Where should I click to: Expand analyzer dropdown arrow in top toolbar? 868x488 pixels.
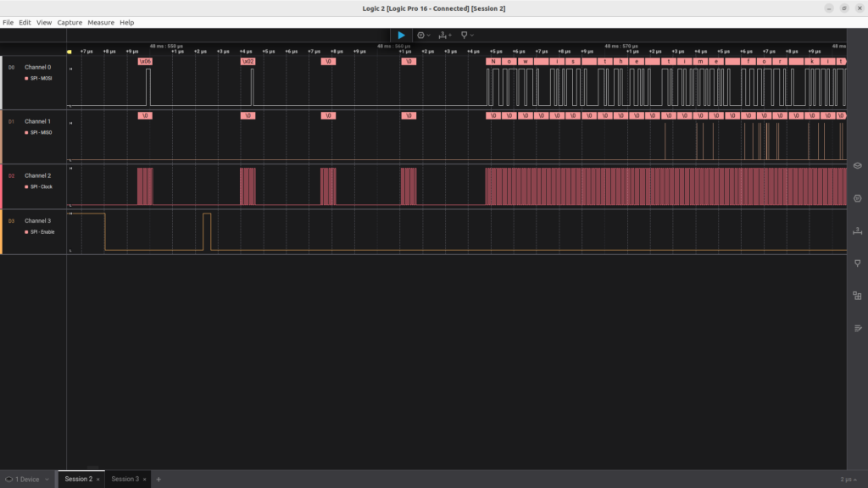(428, 36)
